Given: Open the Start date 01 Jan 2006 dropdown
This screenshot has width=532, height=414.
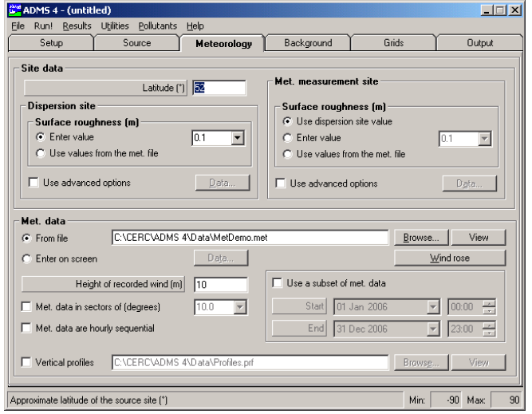Looking at the screenshot, I should pos(433,307).
